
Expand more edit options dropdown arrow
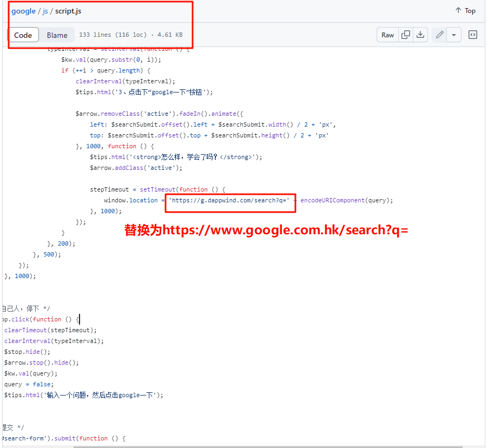tap(454, 35)
